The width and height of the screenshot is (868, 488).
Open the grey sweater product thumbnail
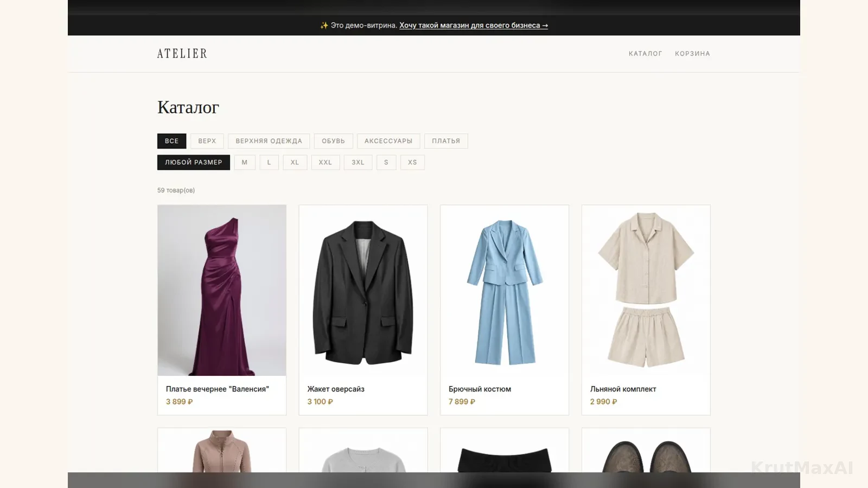click(x=363, y=450)
